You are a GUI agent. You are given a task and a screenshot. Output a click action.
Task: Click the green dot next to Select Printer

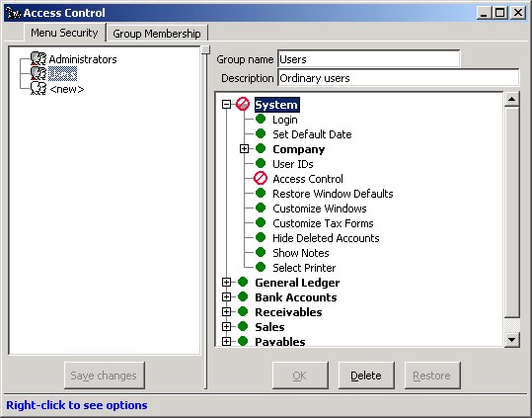(x=261, y=267)
